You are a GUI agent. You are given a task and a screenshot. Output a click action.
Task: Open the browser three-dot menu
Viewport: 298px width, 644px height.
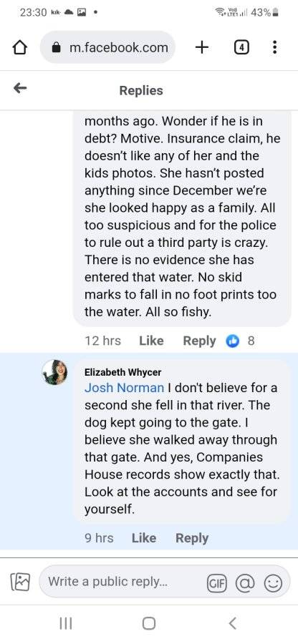(274, 48)
